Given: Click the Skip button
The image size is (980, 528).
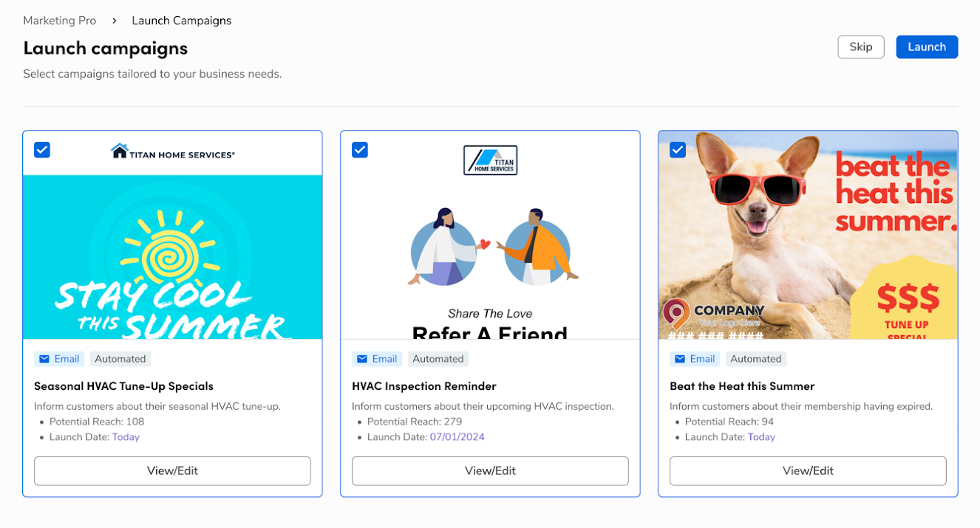Looking at the screenshot, I should coord(861,47).
